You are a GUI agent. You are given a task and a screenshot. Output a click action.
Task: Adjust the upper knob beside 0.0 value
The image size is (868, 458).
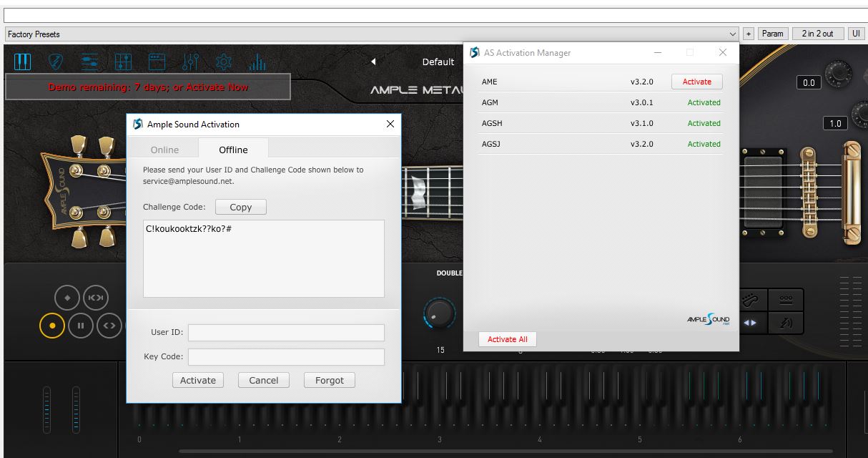click(837, 73)
